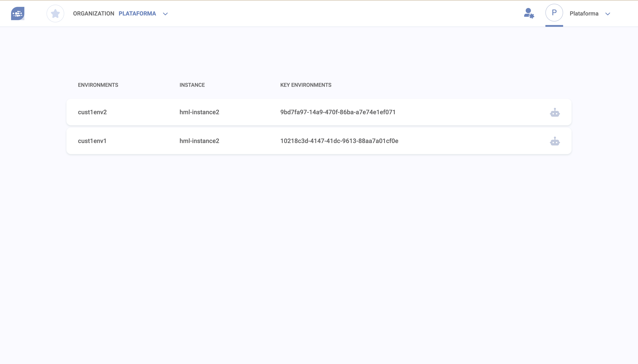Select the cust1env1 environment name
The image size is (638, 364).
coord(92,141)
